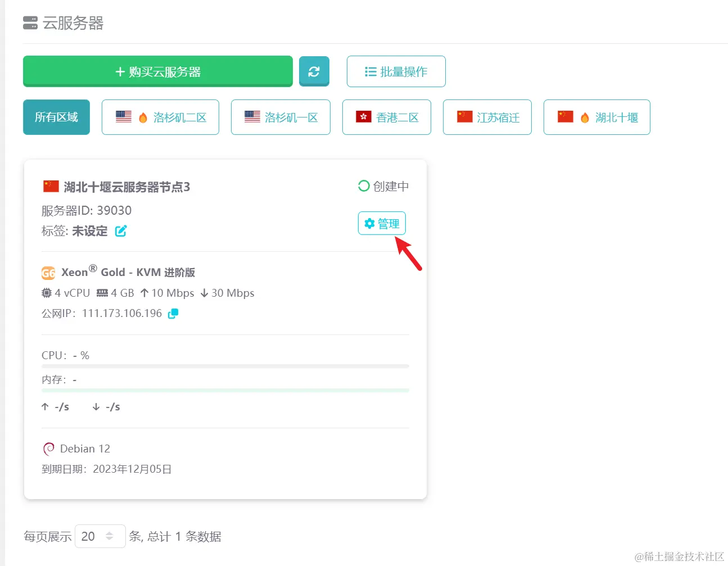The width and height of the screenshot is (728, 566).
Task: Click the per-page count stepper arrows
Action: pyautogui.click(x=110, y=536)
